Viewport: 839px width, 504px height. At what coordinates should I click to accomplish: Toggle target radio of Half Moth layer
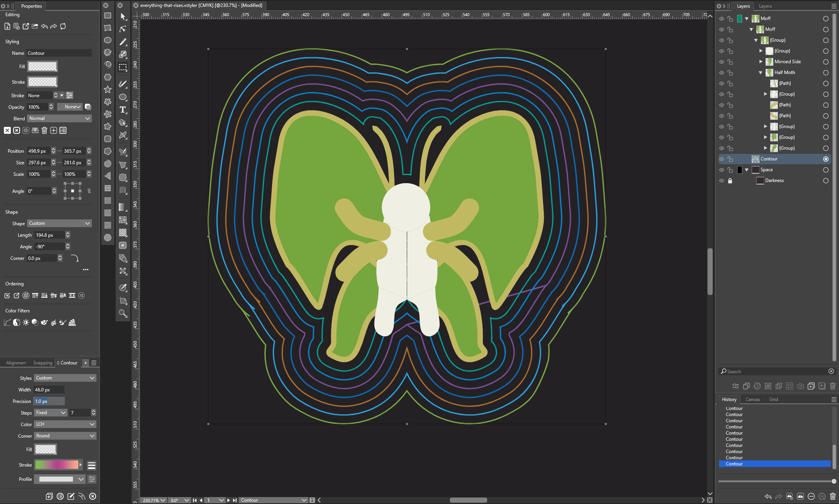pyautogui.click(x=825, y=72)
